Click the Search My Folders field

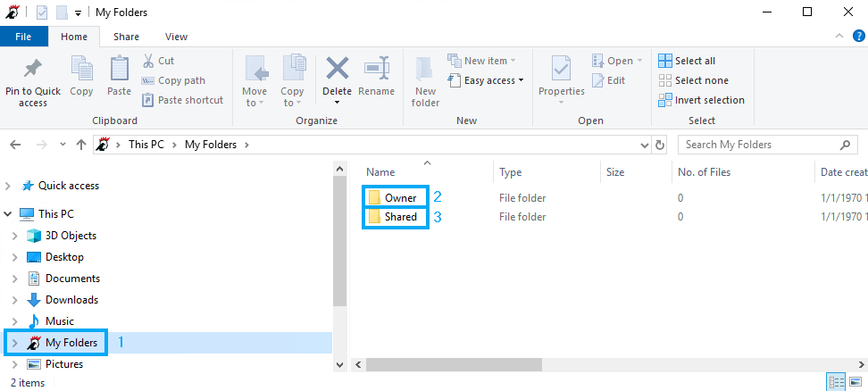click(x=766, y=145)
